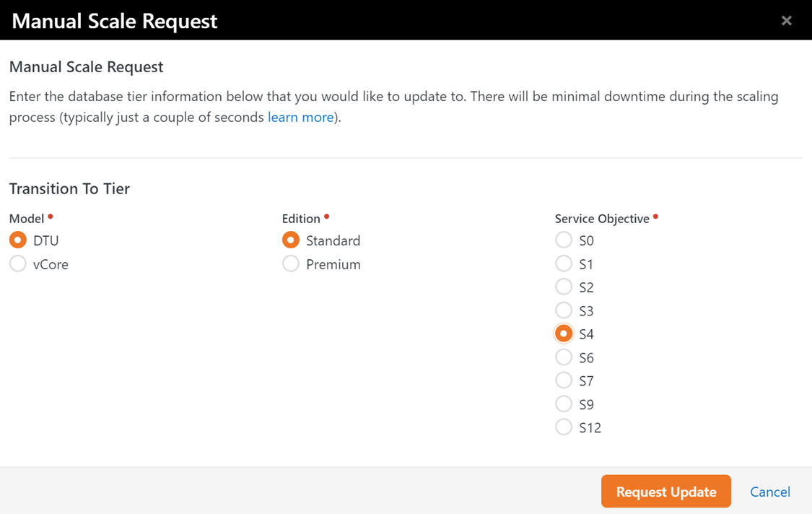The image size is (812, 514).
Task: Click the Premium edition label text
Action: 333,264
